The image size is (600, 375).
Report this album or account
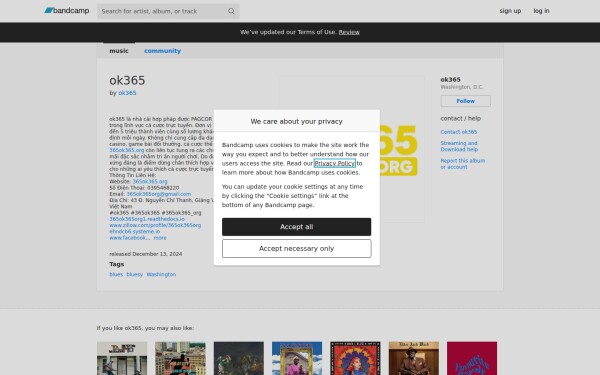point(462,164)
